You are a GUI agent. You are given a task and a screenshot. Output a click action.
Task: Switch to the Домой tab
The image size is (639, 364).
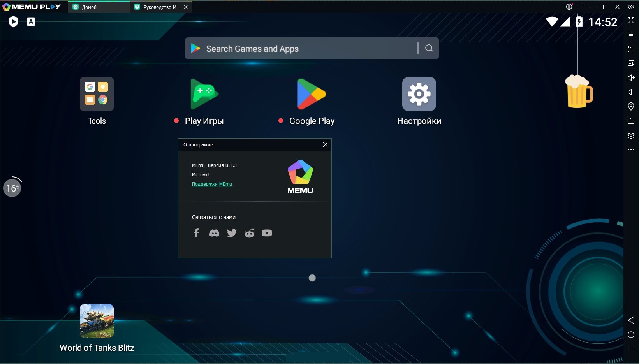click(x=99, y=7)
